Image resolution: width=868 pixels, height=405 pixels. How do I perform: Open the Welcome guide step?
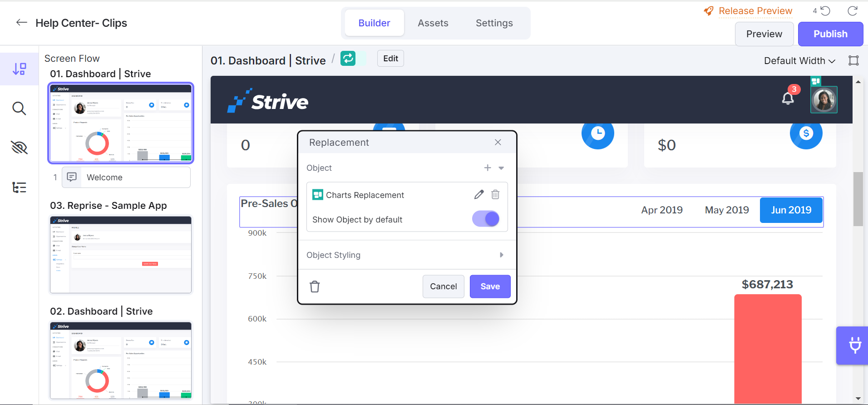(x=126, y=177)
